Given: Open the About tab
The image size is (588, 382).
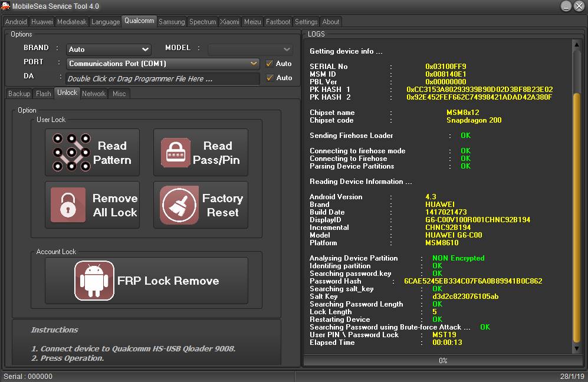Looking at the screenshot, I should coord(331,22).
